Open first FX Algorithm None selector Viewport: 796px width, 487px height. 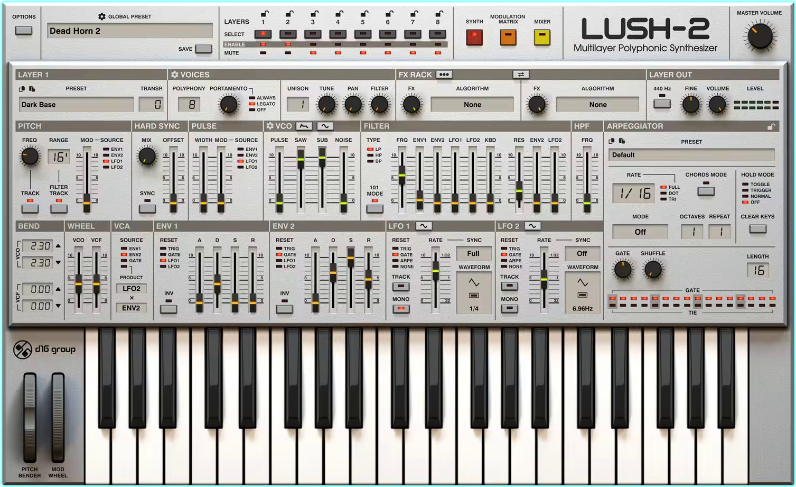pyautogui.click(x=472, y=105)
